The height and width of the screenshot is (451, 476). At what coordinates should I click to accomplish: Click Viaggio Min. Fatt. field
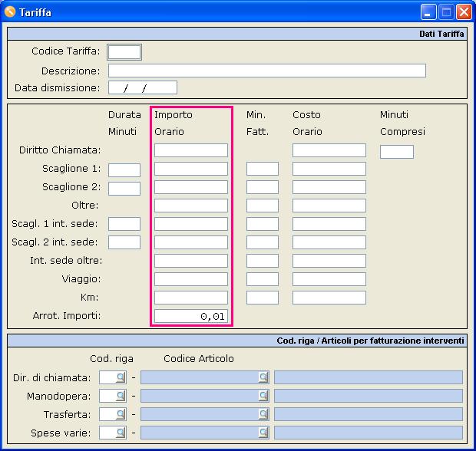point(263,279)
